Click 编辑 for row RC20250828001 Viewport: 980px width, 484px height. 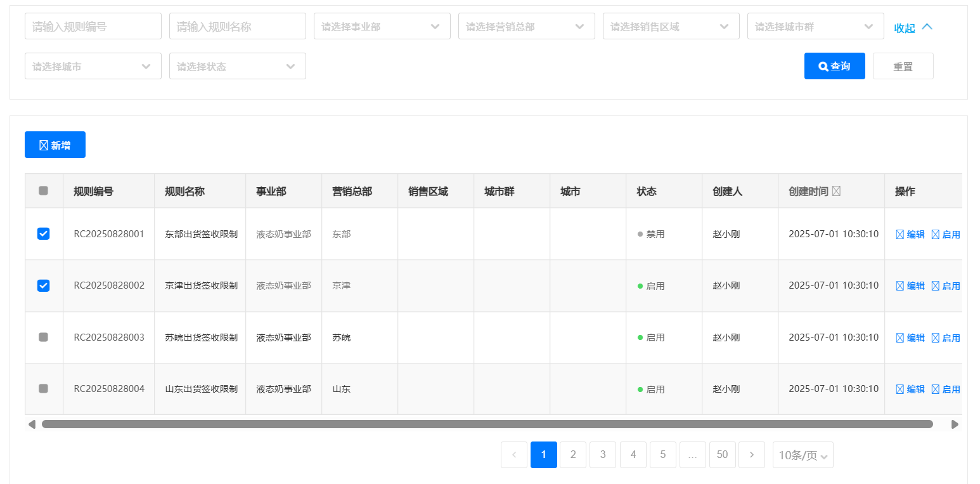point(910,234)
